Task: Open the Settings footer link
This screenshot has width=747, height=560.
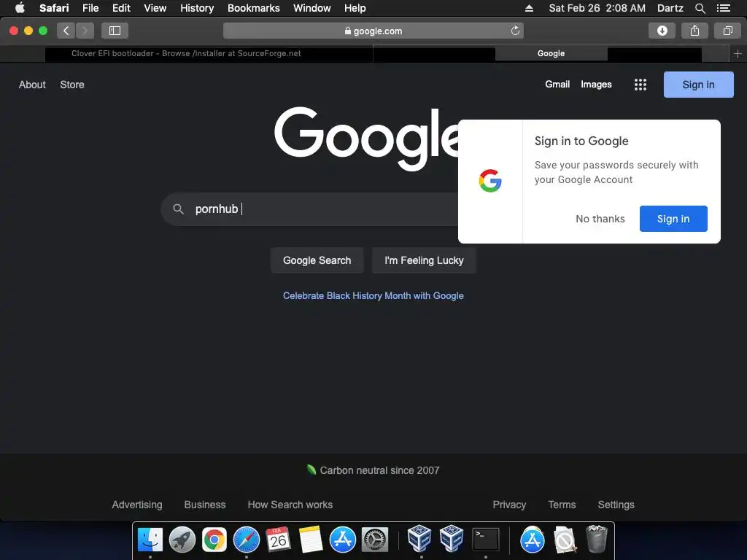Action: (x=616, y=505)
